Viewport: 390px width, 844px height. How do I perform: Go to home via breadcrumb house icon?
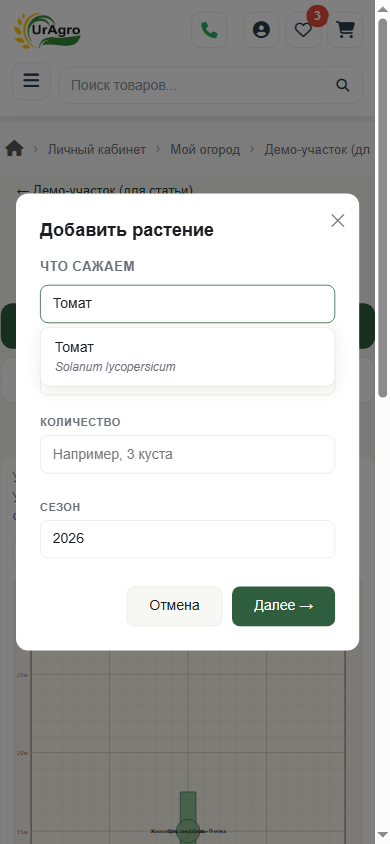(15, 149)
